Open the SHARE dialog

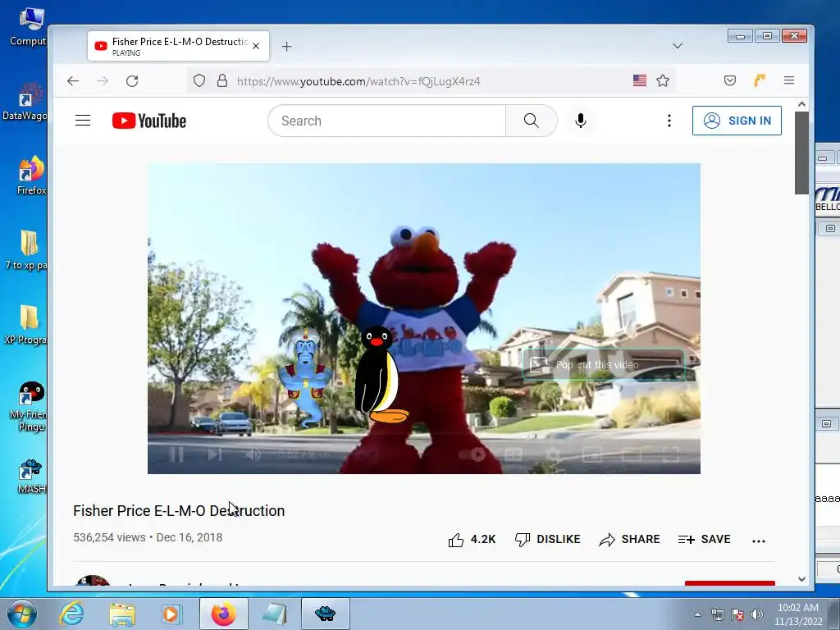tap(629, 540)
